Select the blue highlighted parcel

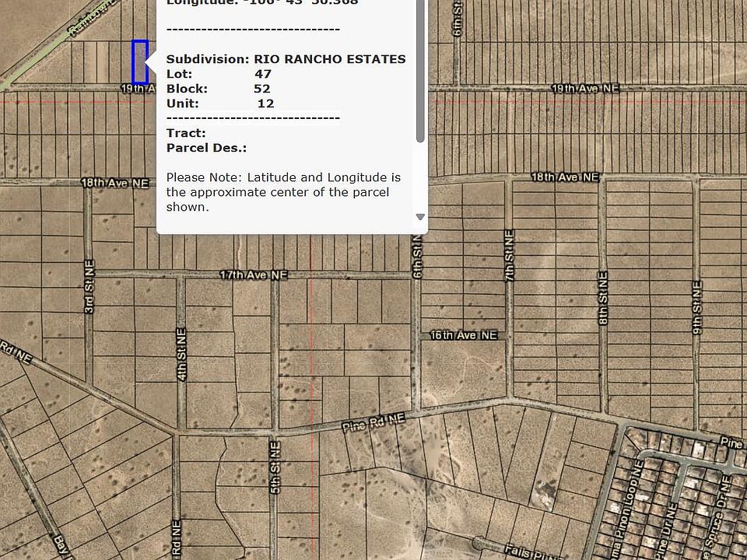point(140,62)
